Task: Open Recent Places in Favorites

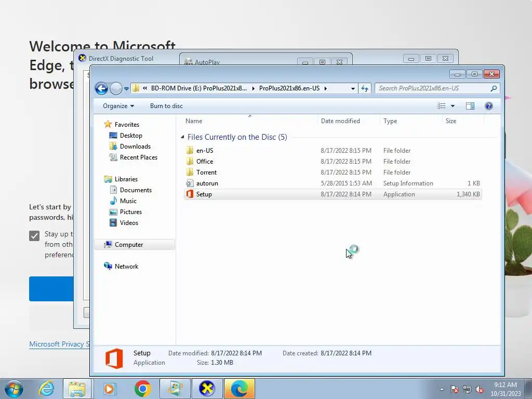Action: (x=138, y=157)
